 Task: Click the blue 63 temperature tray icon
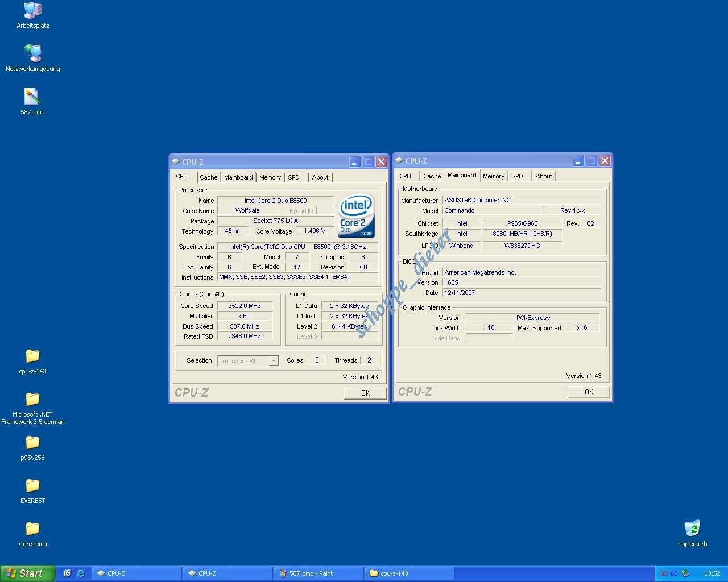[x=675, y=573]
